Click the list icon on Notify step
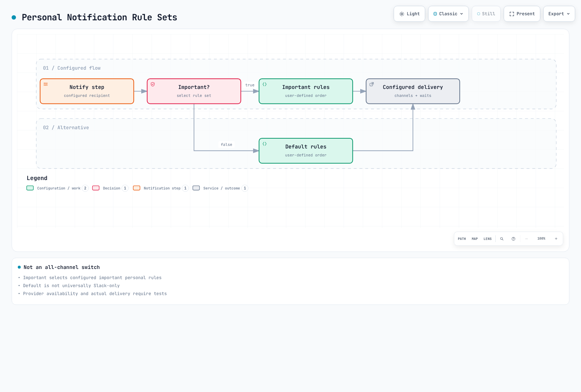The height and width of the screenshot is (392, 581). tap(46, 84)
